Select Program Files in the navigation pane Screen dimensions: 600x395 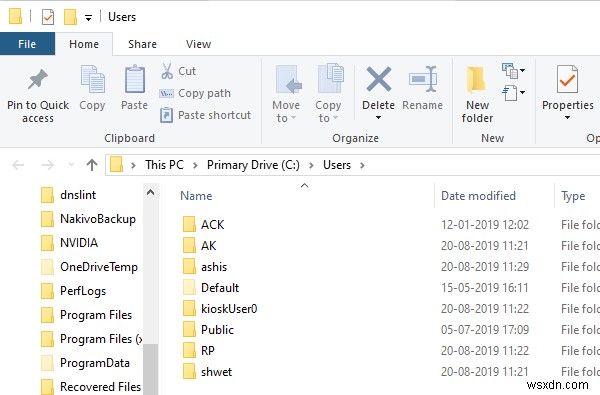[86, 315]
